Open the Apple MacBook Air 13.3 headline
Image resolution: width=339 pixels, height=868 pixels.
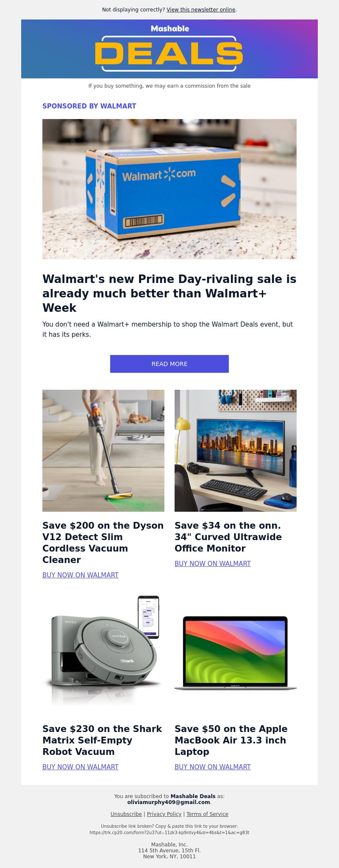(x=231, y=740)
